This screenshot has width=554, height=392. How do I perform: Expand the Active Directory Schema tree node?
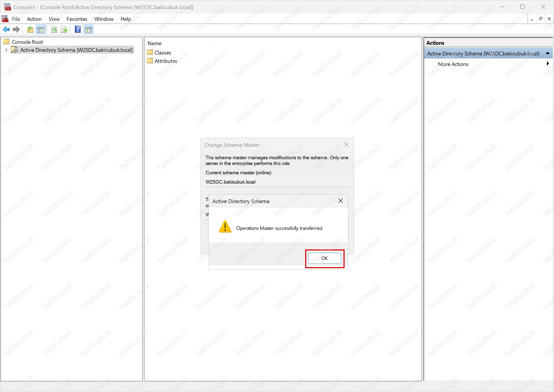click(x=6, y=50)
